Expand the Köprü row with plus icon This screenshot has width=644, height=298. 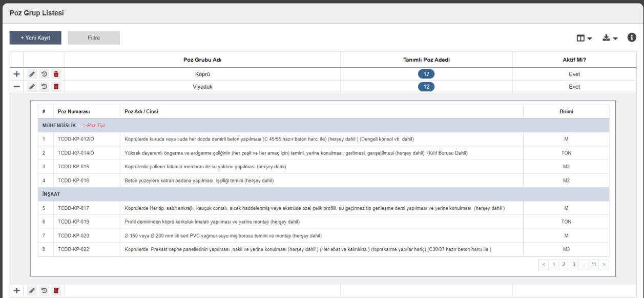16,74
